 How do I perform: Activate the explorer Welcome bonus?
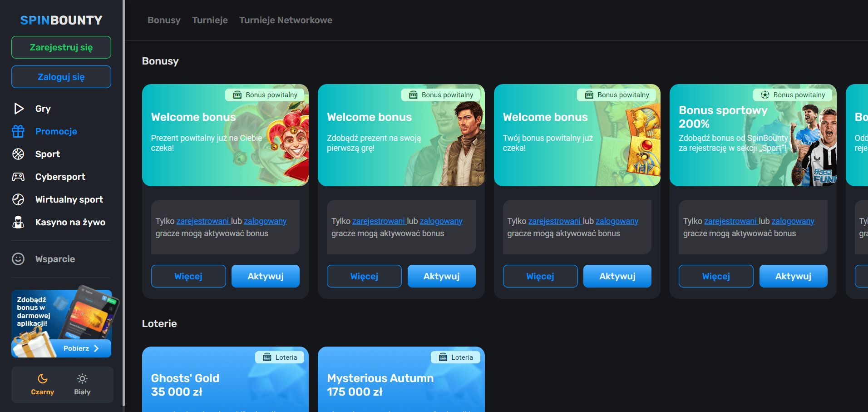442,276
